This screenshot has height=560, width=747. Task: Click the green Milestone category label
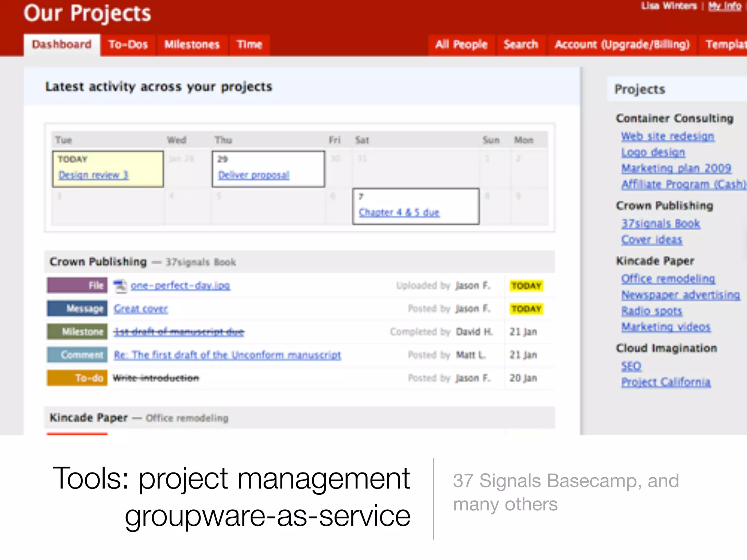click(x=77, y=332)
